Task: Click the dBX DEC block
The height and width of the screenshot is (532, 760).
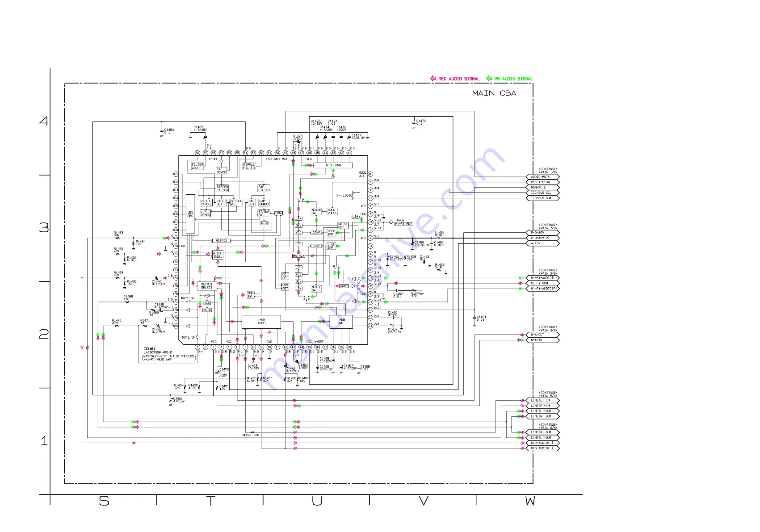Action: [190, 214]
